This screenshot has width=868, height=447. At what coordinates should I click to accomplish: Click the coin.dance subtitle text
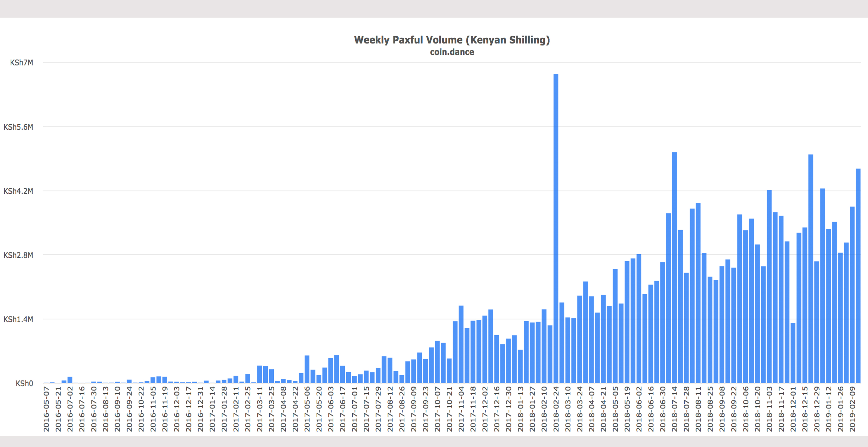coord(452,52)
